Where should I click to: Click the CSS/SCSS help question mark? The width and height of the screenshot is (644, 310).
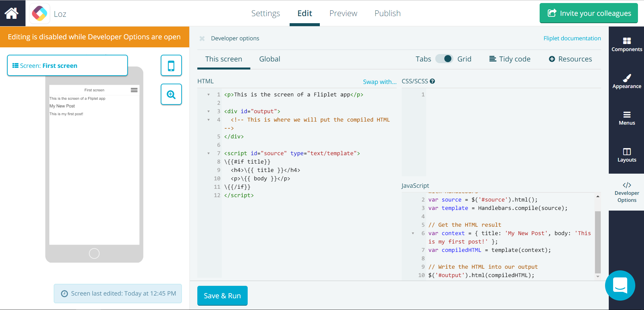coord(432,81)
